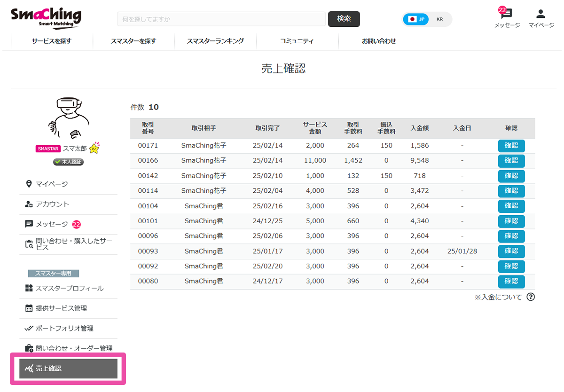
Task: Open the 'サービスを探す' menu
Action: click(52, 41)
